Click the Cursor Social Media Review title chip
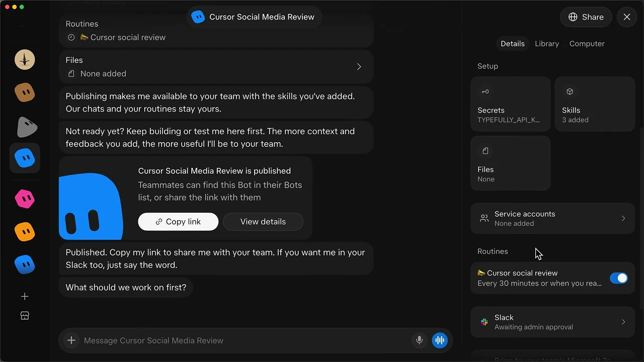644x362 pixels. (x=254, y=17)
